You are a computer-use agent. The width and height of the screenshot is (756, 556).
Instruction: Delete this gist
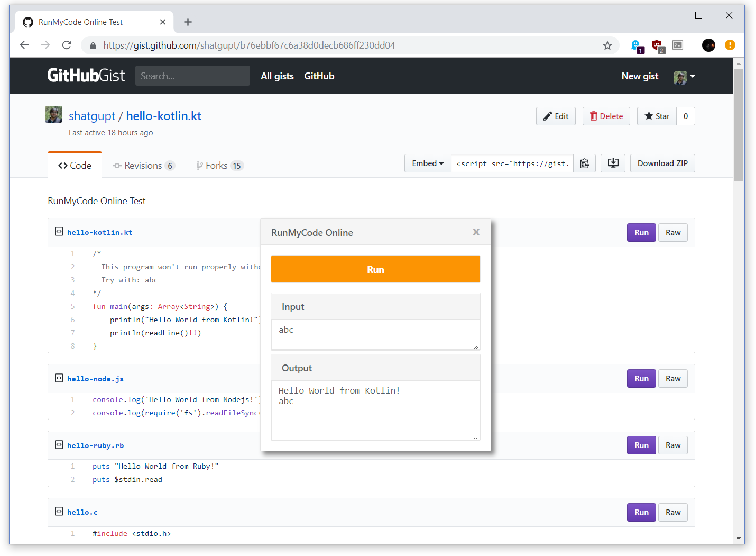point(606,116)
